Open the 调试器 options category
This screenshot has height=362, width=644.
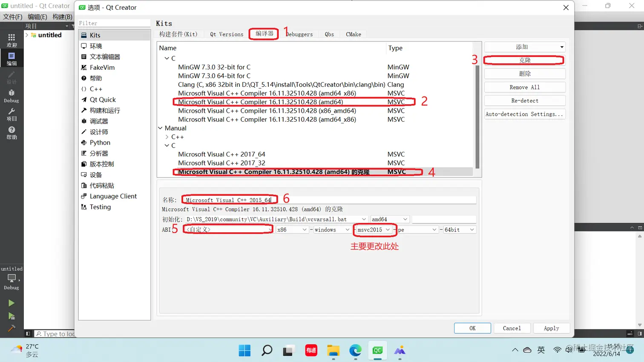point(115,121)
